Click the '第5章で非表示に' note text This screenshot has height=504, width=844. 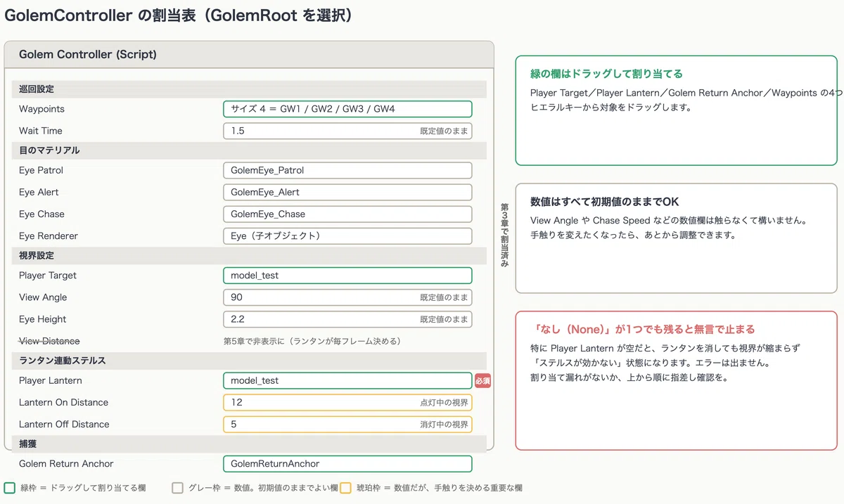click(x=312, y=342)
